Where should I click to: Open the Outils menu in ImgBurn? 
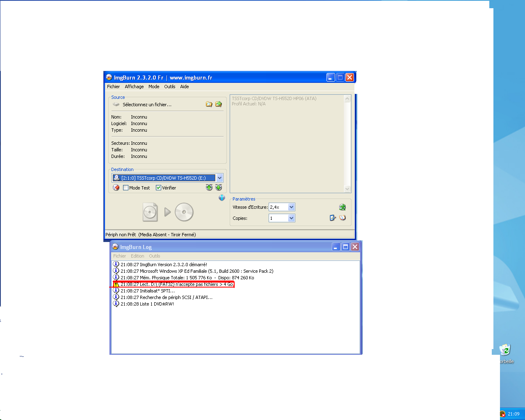pos(170,87)
